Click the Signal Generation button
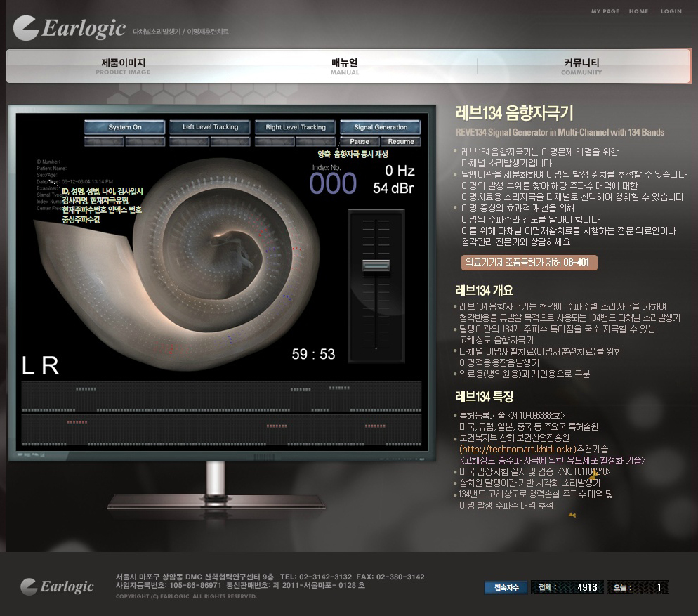 (x=381, y=127)
